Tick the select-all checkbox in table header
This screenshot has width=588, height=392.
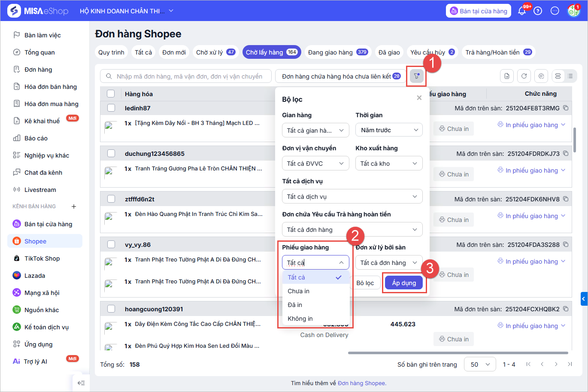coord(111,94)
